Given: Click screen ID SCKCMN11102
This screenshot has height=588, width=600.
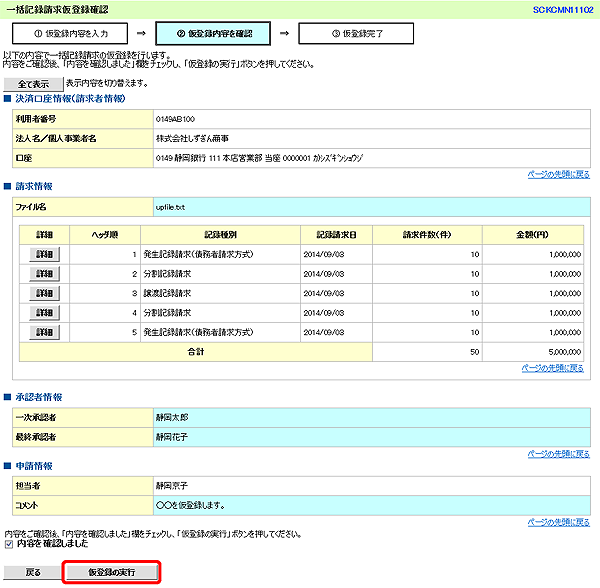Looking at the screenshot, I should (563, 10).
